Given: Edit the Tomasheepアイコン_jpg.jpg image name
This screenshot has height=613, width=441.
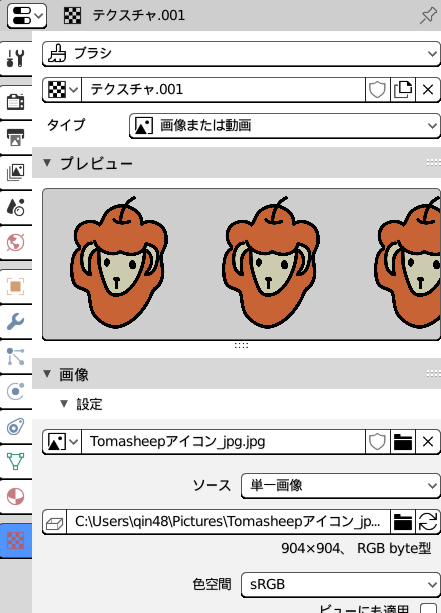Looking at the screenshot, I should 223,442.
